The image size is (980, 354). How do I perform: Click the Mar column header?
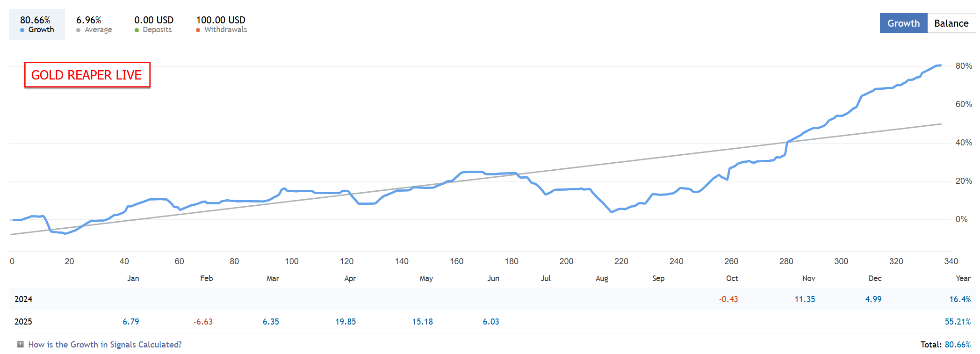(x=273, y=278)
